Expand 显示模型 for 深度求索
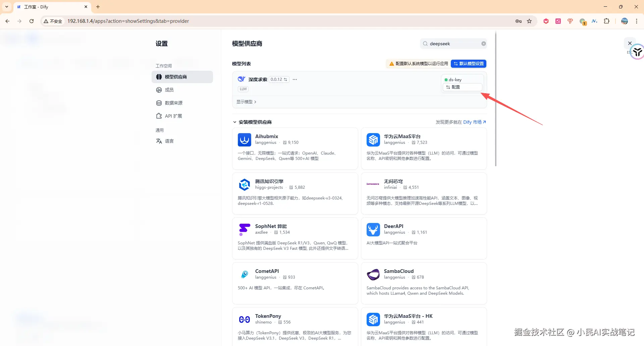The width and height of the screenshot is (644, 346). (247, 102)
